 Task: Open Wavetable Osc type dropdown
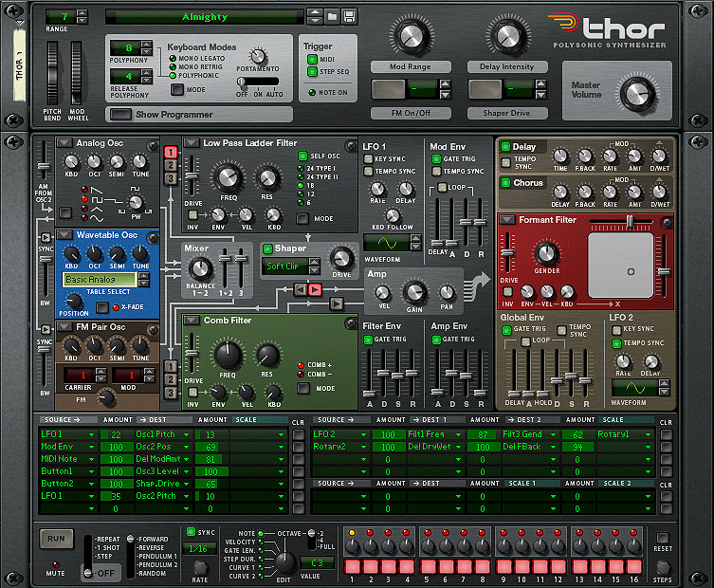click(64, 235)
